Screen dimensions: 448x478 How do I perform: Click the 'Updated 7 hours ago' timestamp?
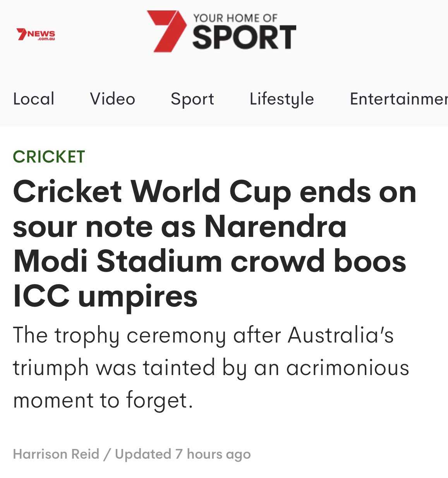(x=183, y=454)
